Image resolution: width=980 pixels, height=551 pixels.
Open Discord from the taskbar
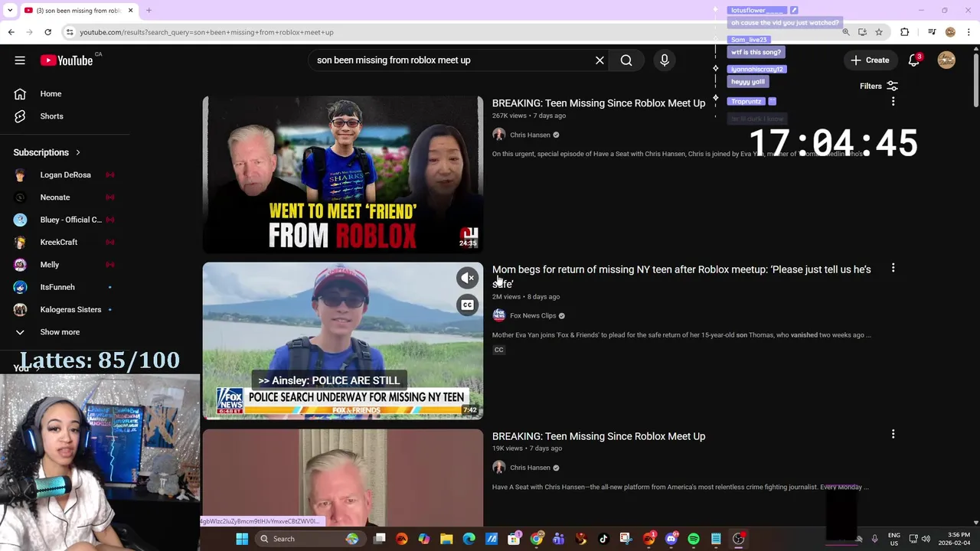point(671,539)
